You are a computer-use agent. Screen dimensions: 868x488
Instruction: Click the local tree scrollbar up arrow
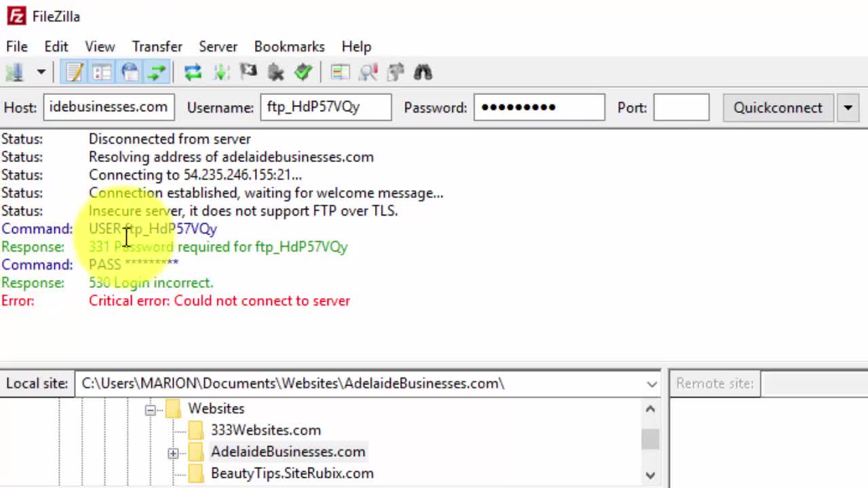(x=650, y=409)
